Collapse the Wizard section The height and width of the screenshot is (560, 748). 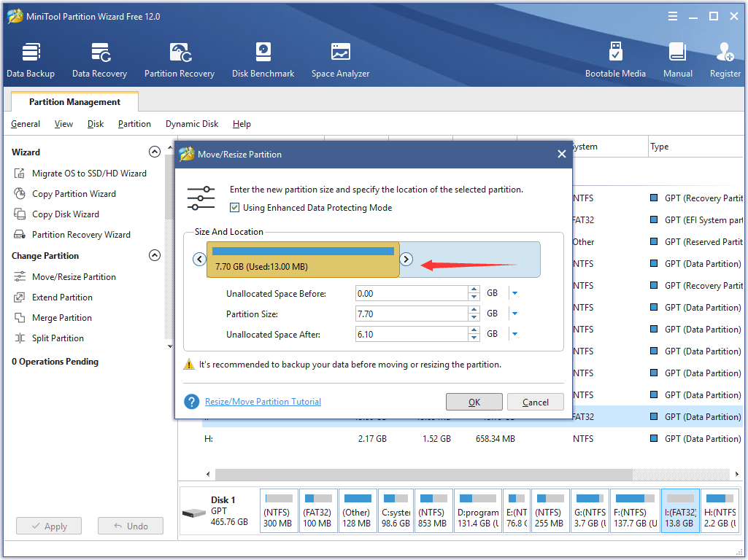[155, 152]
